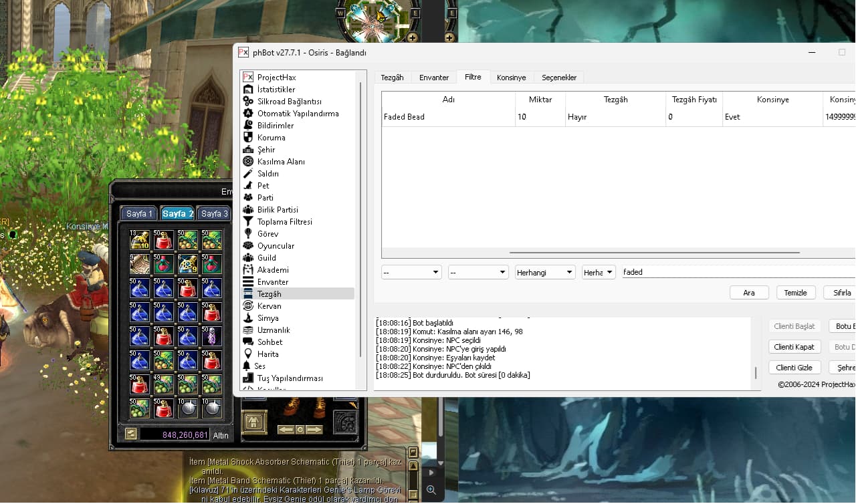
Task: Select the Sohbet chat entry
Action: coord(270,342)
